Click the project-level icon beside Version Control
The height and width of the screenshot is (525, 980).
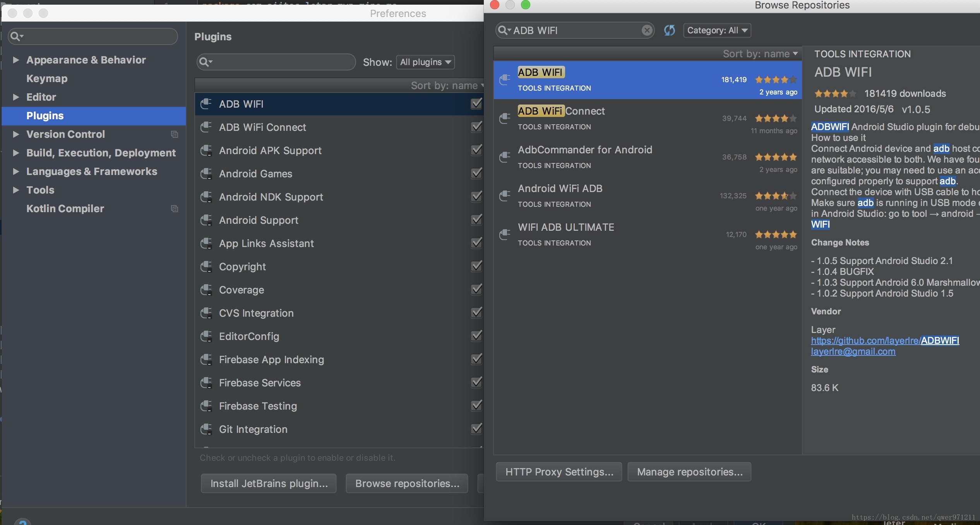175,134
